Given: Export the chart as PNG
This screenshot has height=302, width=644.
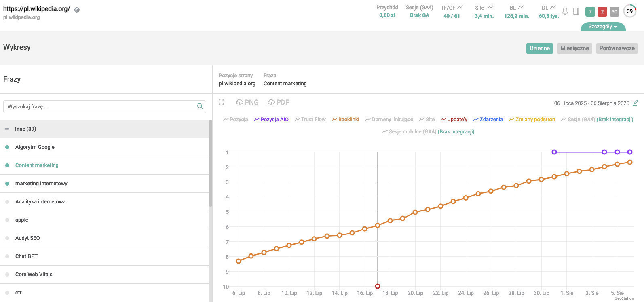Looking at the screenshot, I should coord(247,102).
